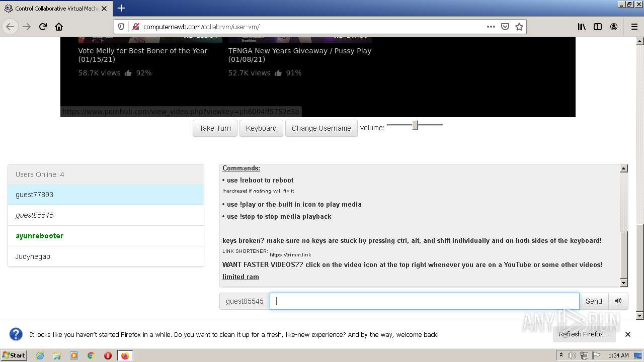Open the page actions ellipsis menu

[x=491, y=27]
